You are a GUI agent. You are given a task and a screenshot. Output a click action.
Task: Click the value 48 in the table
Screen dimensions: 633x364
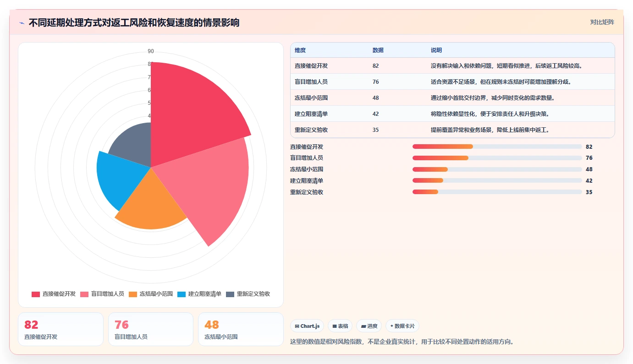pyautogui.click(x=376, y=98)
